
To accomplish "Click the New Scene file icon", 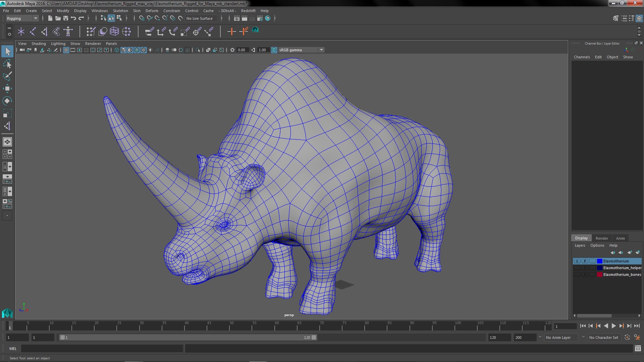I will pyautogui.click(x=50, y=18).
